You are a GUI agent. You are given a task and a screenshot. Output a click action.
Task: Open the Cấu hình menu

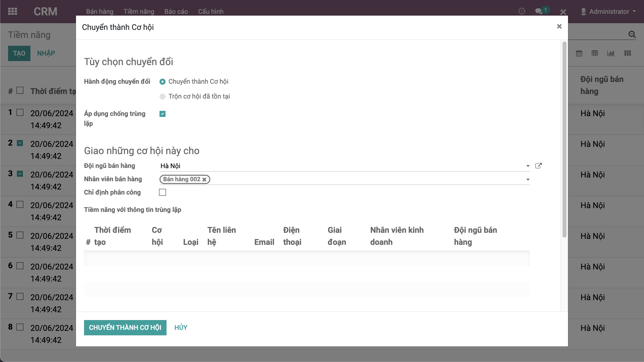tap(211, 12)
